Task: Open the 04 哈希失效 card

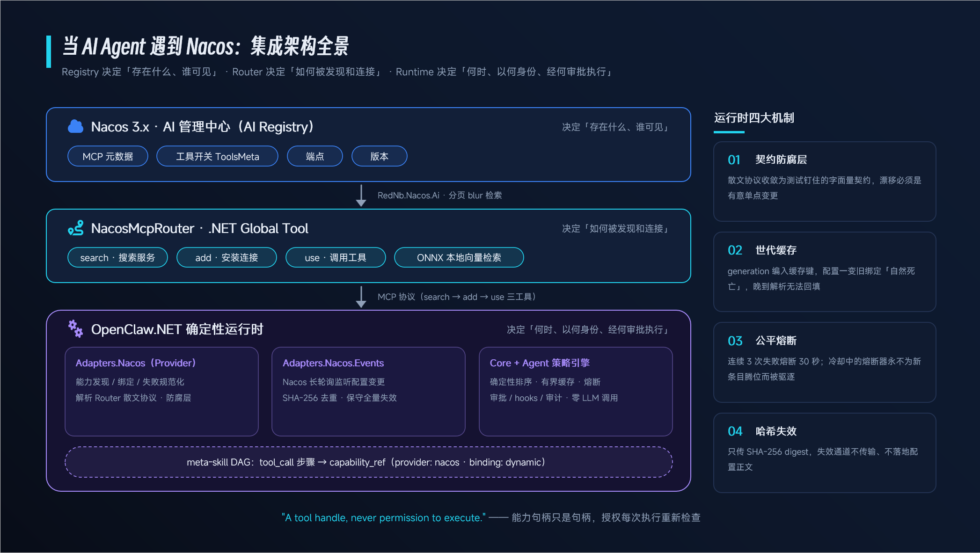Action: pos(825,453)
